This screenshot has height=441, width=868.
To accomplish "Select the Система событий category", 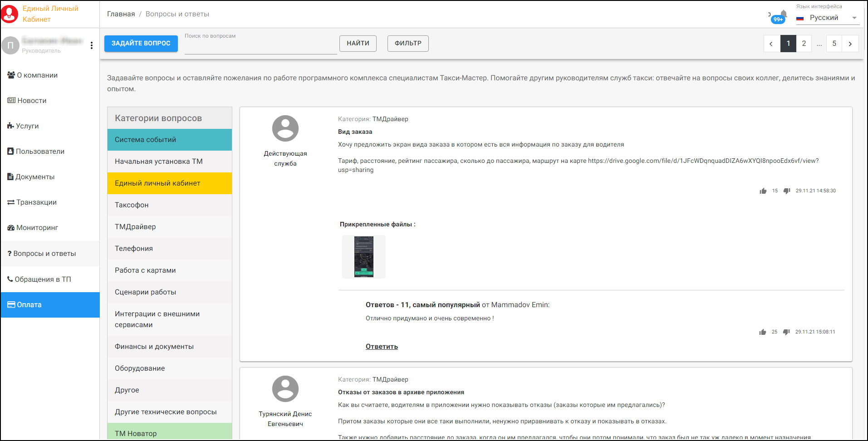I will pyautogui.click(x=145, y=140).
